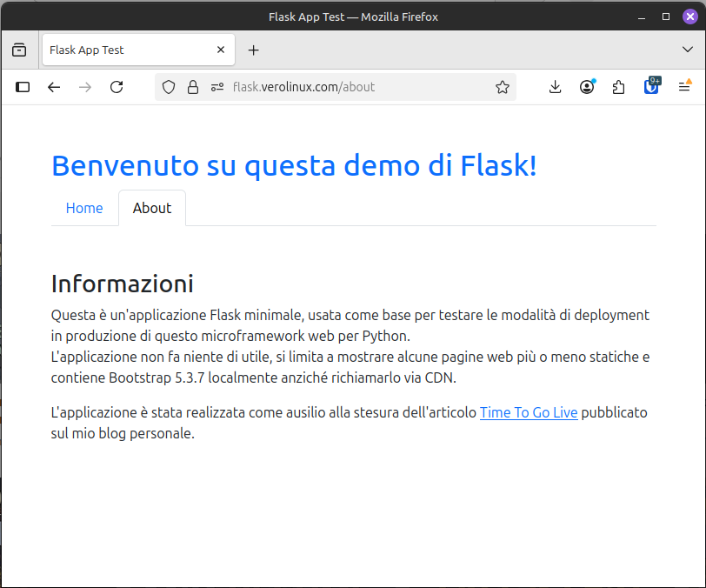This screenshot has width=706, height=588.
Task: Open the Time To Go Live link
Action: (529, 412)
